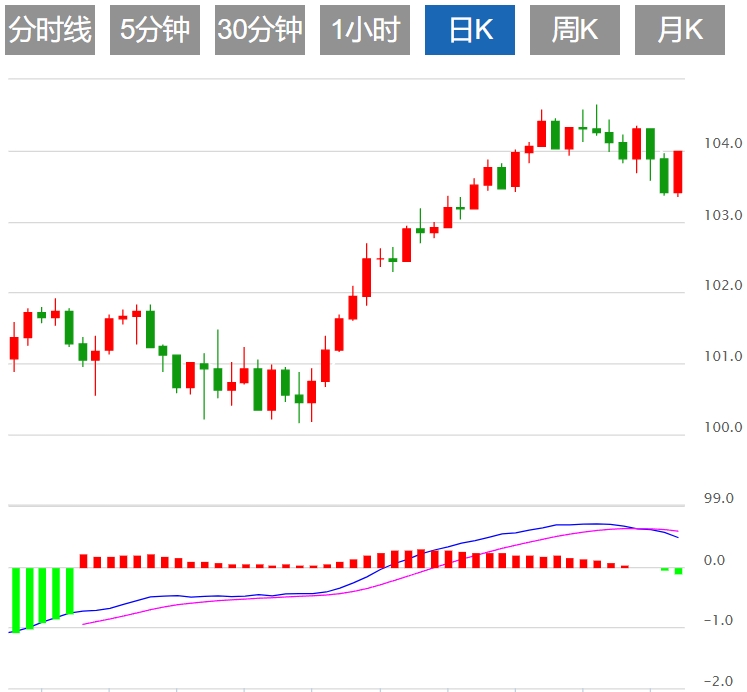The image size is (747, 692).
Task: Click the rightmost small green MACD bar
Action: [678, 571]
